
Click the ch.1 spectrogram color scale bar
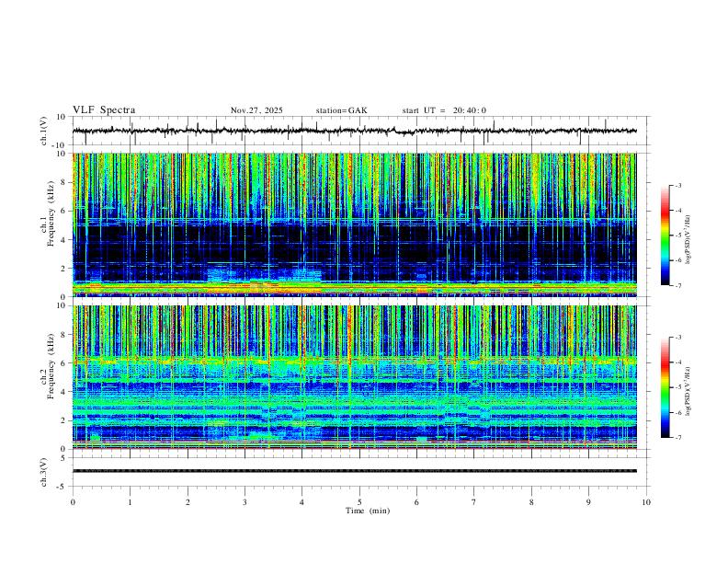click(665, 236)
